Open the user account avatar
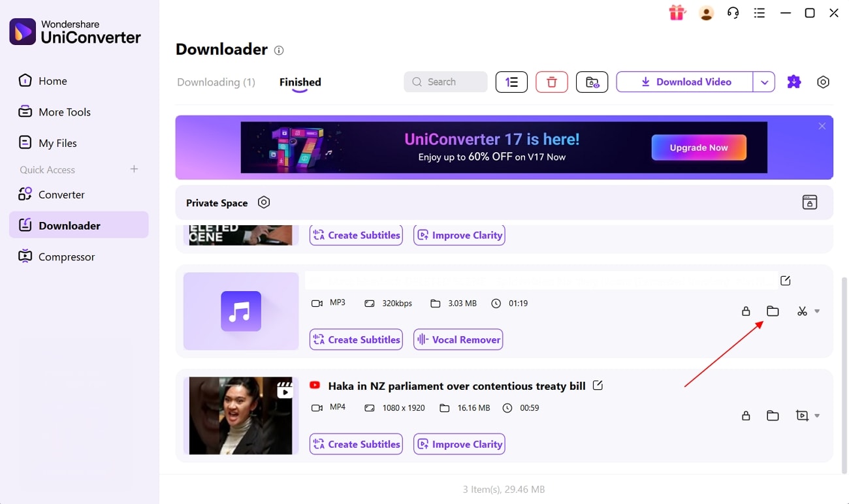 706,13
